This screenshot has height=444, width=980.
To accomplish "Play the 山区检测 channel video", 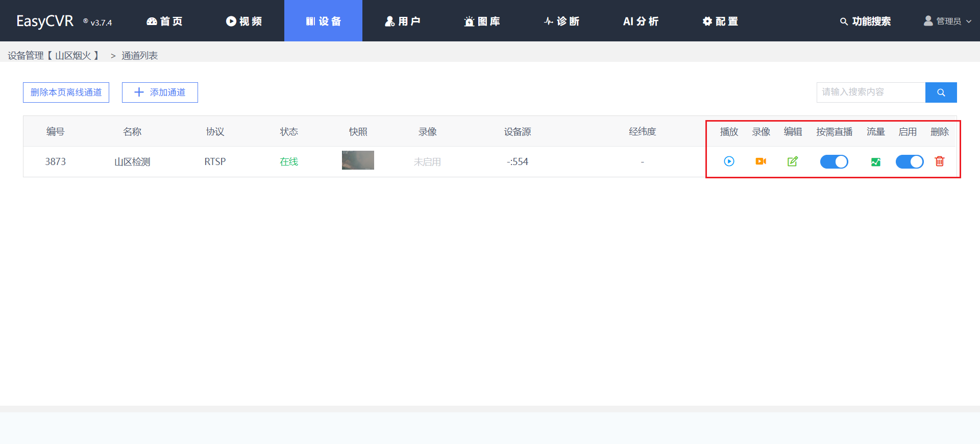I will click(729, 161).
